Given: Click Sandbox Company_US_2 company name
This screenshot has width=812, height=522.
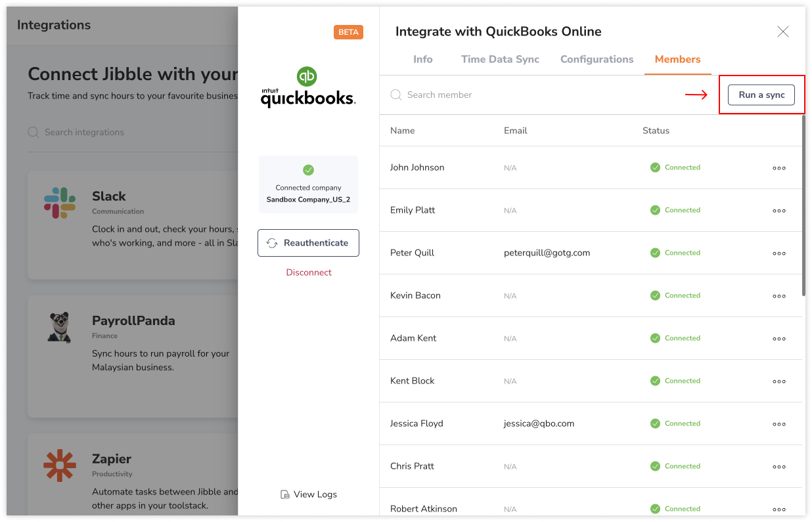Looking at the screenshot, I should pos(308,200).
